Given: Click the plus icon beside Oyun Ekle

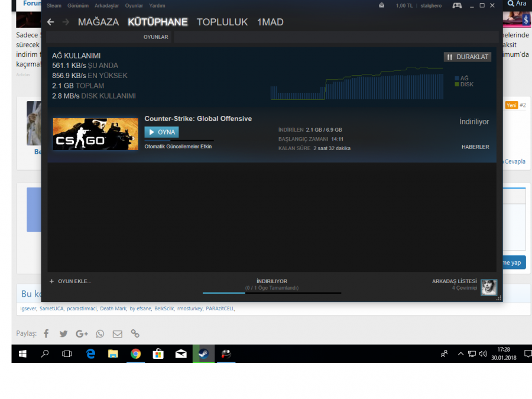Looking at the screenshot, I should 51,281.
